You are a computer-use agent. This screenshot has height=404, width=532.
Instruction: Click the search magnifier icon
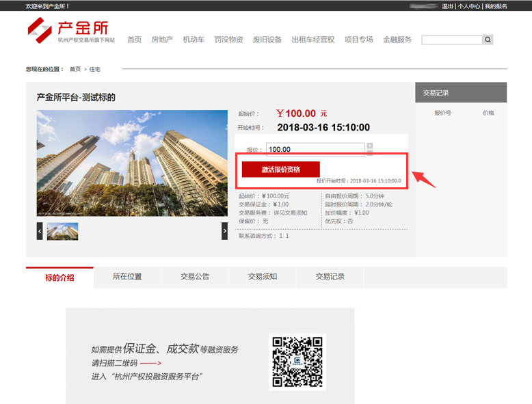point(488,40)
